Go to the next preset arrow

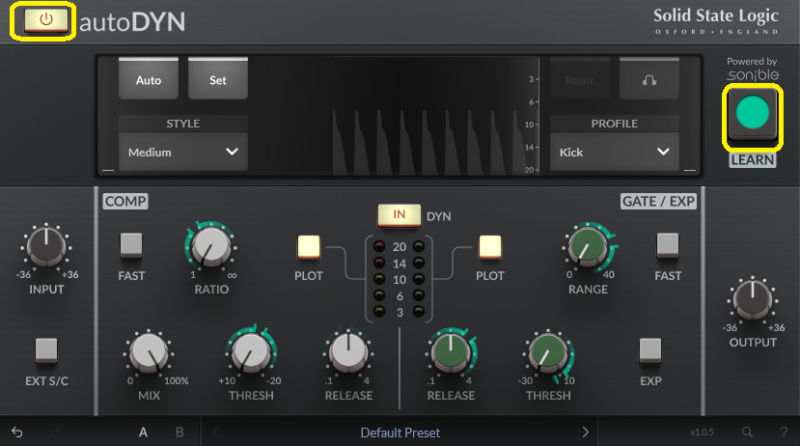click(x=586, y=432)
